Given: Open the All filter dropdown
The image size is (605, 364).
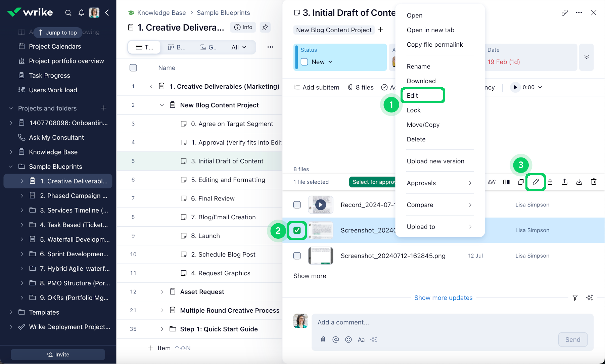Looking at the screenshot, I should coord(239,47).
